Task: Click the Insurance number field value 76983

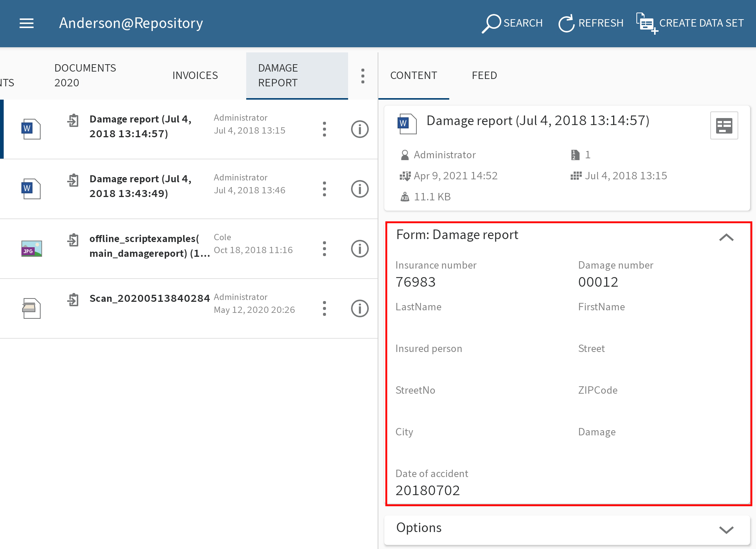Action: 412,283
